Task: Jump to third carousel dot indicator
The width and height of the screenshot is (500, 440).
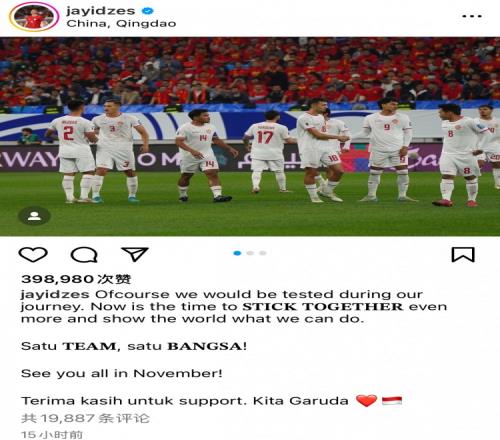Action: pyautogui.click(x=263, y=253)
